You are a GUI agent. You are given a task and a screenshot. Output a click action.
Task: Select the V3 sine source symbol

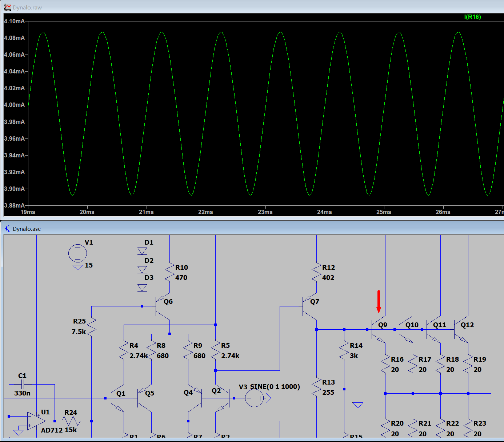pyautogui.click(x=255, y=398)
